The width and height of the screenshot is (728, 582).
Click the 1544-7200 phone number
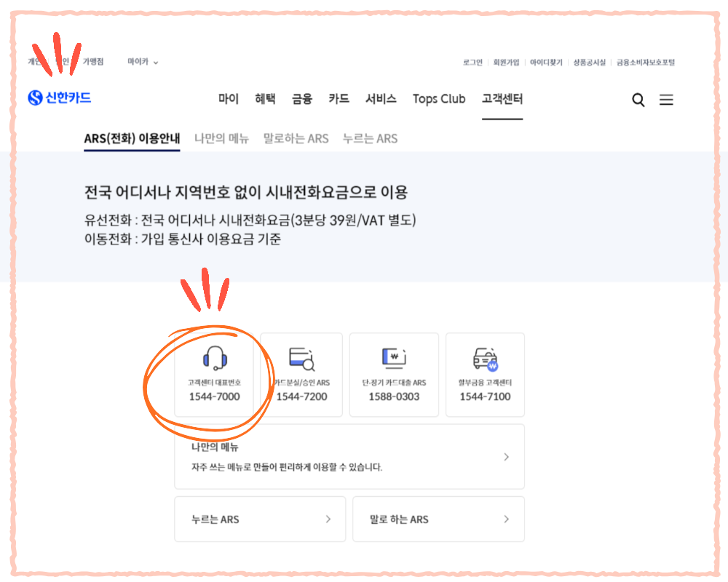(x=302, y=396)
